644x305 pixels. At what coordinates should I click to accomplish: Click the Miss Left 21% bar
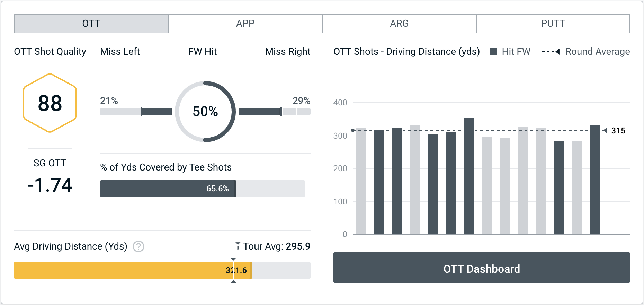click(136, 112)
